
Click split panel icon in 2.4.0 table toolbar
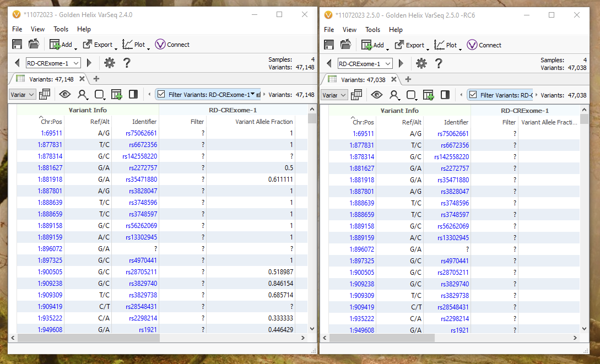pyautogui.click(x=133, y=94)
